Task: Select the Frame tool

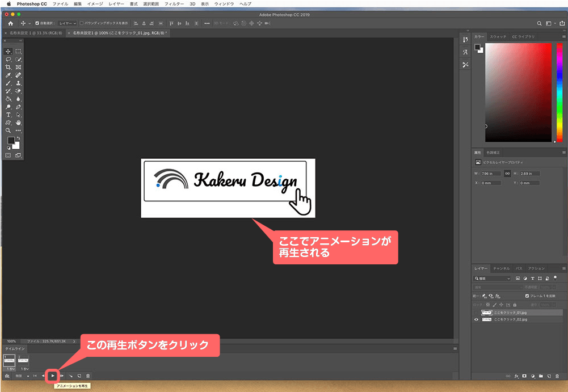Action: point(18,68)
